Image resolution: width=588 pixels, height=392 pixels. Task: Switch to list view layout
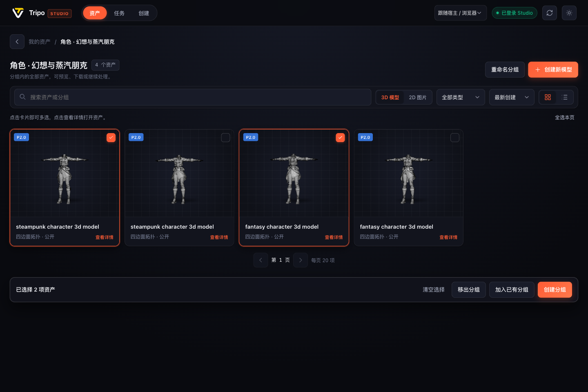pos(565,97)
